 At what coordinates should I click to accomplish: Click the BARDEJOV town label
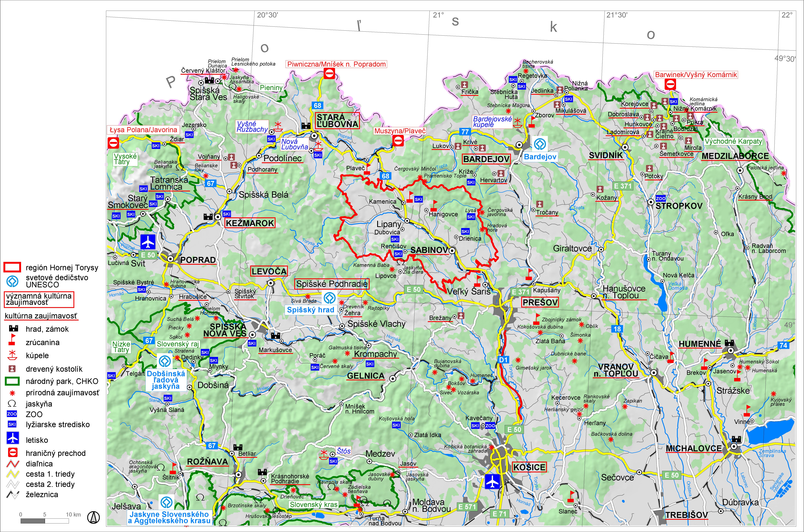point(486,159)
